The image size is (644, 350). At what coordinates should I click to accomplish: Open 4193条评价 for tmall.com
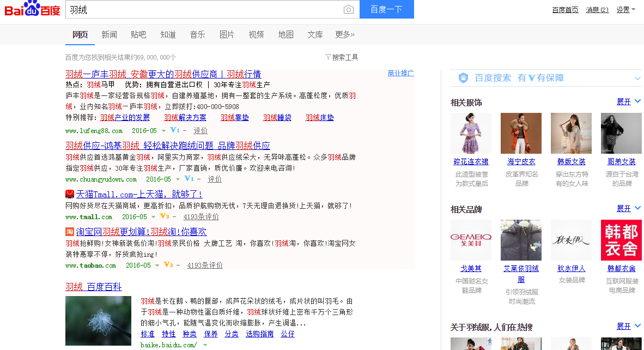click(x=201, y=217)
